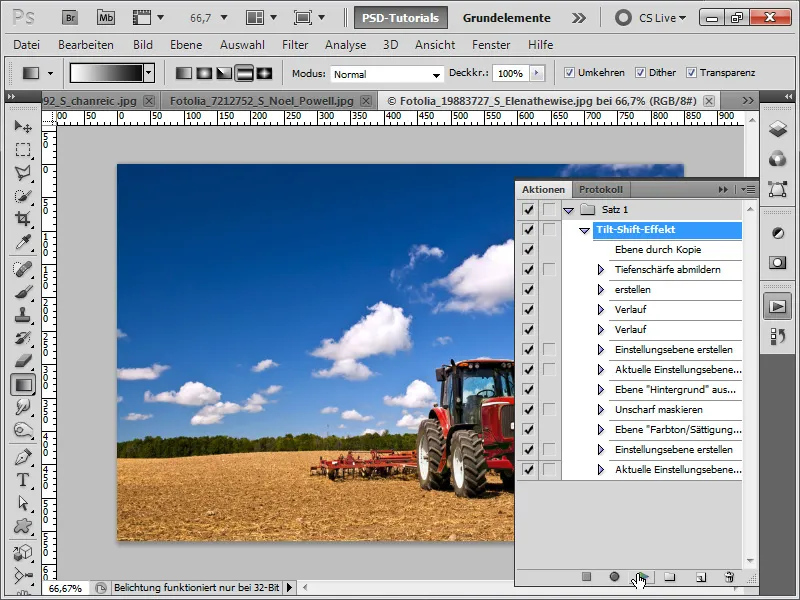Select the 3D Object Rotate tool
The height and width of the screenshot is (600, 800).
point(22,552)
